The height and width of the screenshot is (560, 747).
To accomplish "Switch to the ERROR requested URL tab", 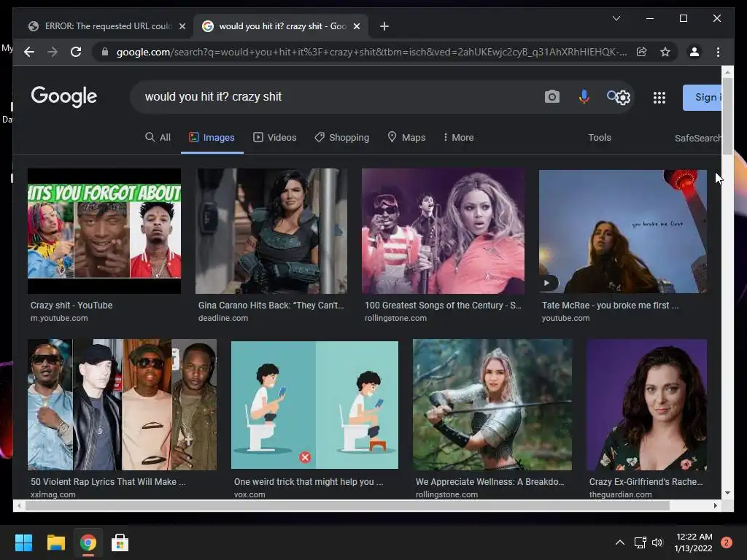I will coord(106,26).
